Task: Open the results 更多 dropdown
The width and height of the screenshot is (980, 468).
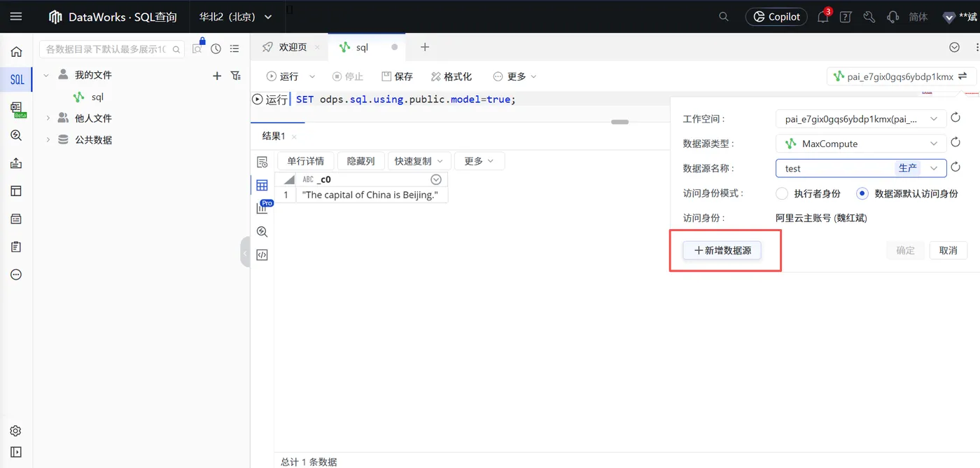Action: click(x=479, y=161)
